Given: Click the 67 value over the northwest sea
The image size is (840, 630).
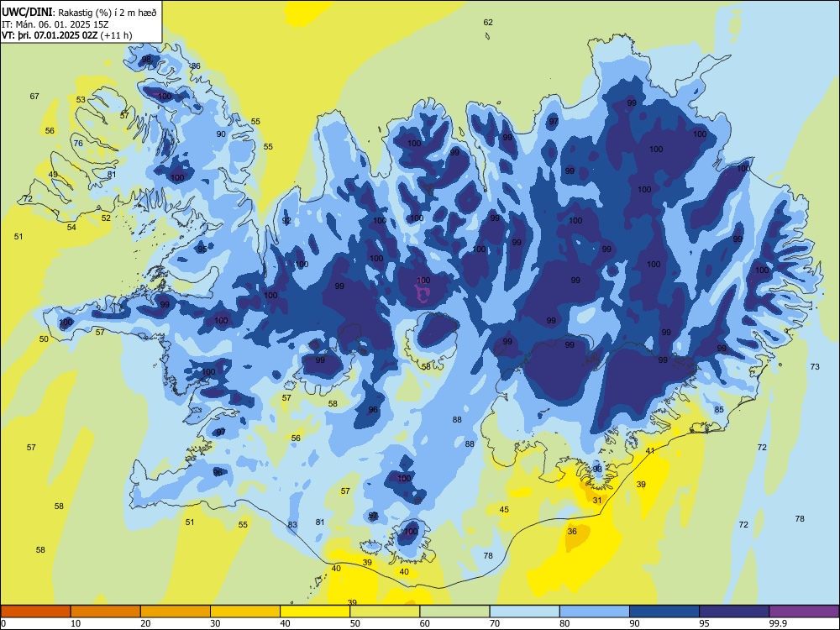Looking at the screenshot, I should pyautogui.click(x=34, y=97).
